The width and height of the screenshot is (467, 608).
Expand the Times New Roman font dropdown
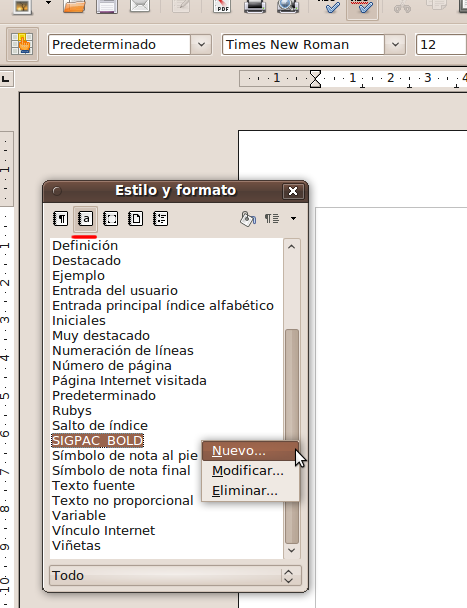(395, 45)
